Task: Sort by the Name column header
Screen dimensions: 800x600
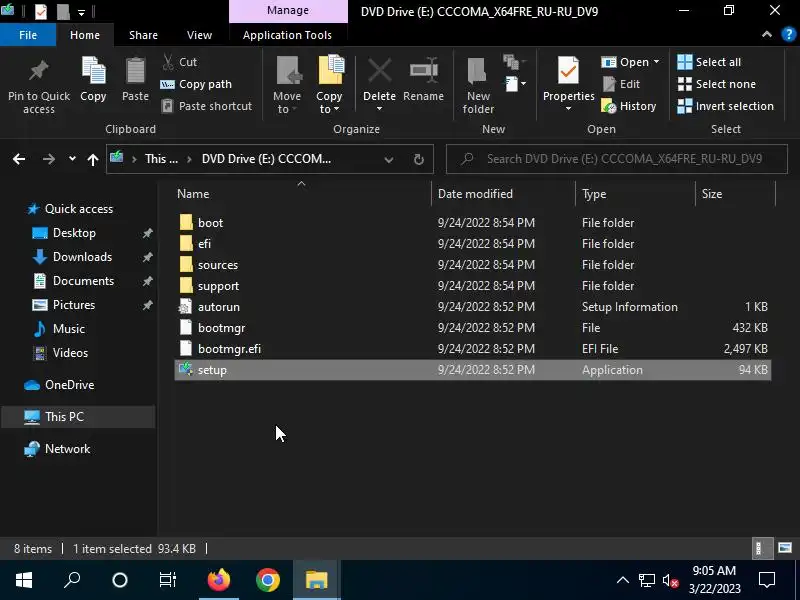Action: (303, 194)
